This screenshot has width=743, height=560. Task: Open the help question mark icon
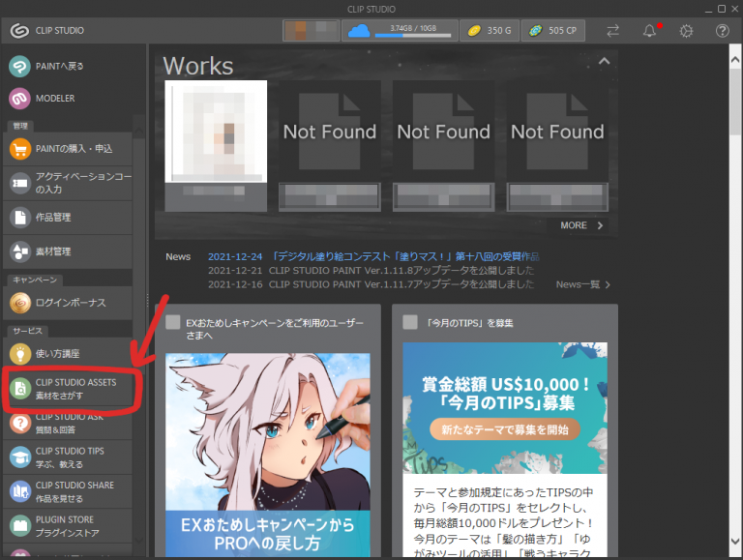point(722,31)
